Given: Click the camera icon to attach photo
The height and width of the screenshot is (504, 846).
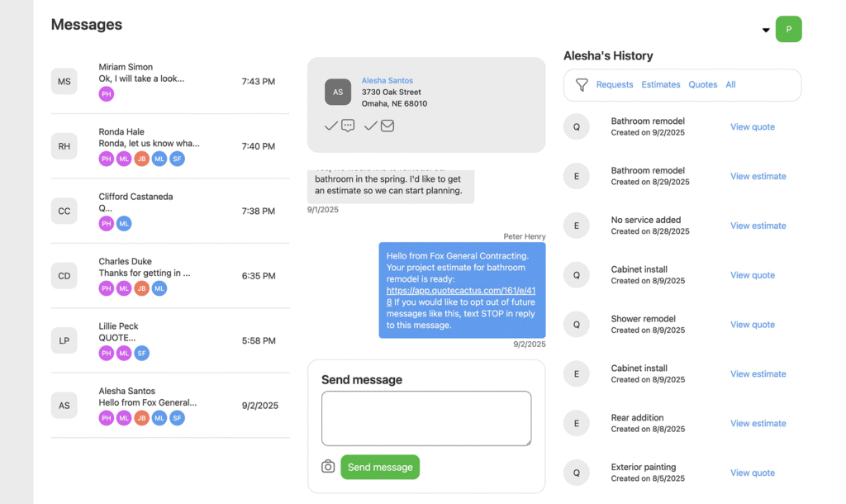Looking at the screenshot, I should pos(328,467).
